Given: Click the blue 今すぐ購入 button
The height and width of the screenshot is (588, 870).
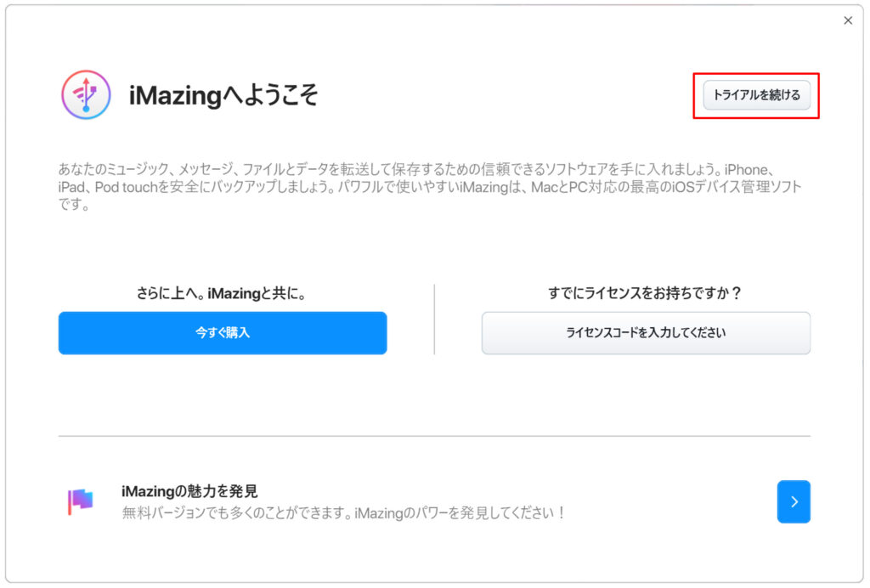Looking at the screenshot, I should pyautogui.click(x=223, y=333).
